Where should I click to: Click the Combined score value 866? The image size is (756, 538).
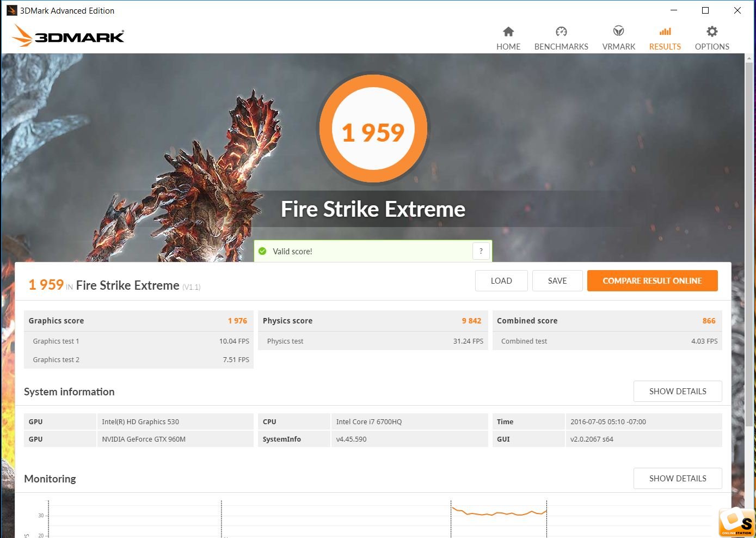[709, 321]
